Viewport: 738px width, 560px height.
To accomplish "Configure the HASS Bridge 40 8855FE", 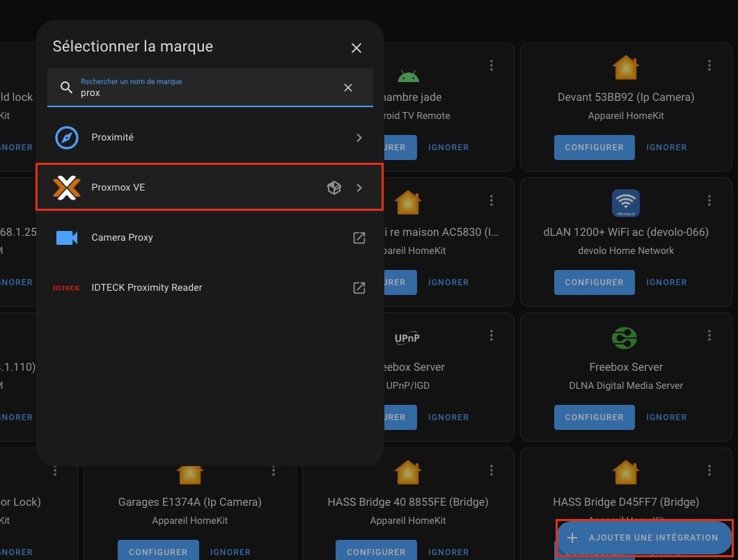I will 376,550.
